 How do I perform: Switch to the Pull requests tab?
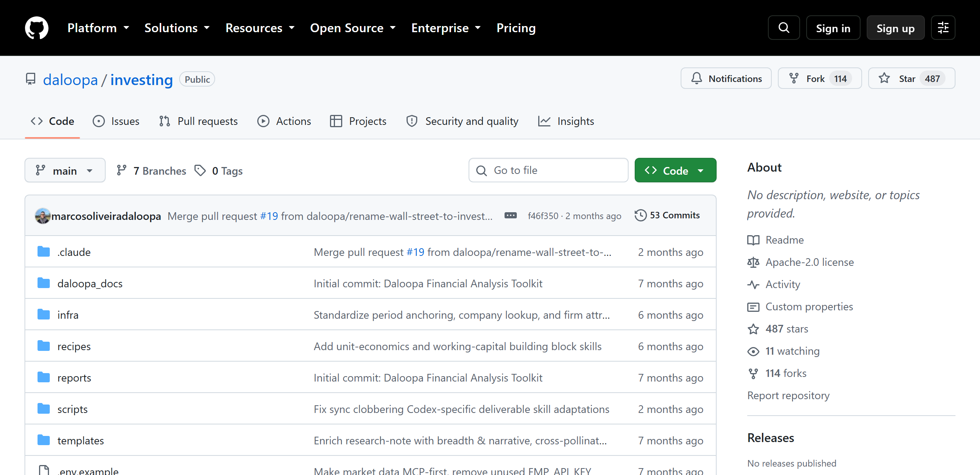click(x=198, y=121)
